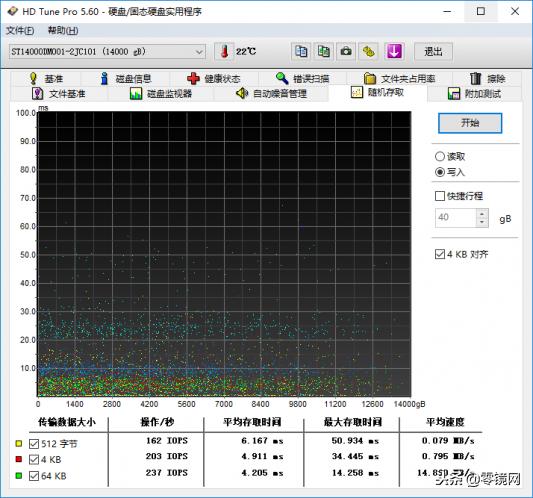Click the 快捷行程 gB input field

(x=455, y=218)
